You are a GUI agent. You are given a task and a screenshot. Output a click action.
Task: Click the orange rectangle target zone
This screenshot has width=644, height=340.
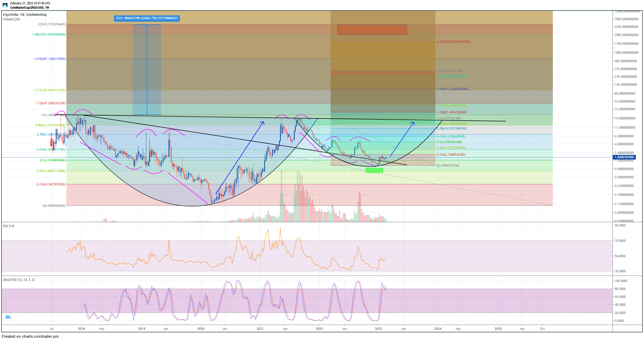pyautogui.click(x=372, y=30)
